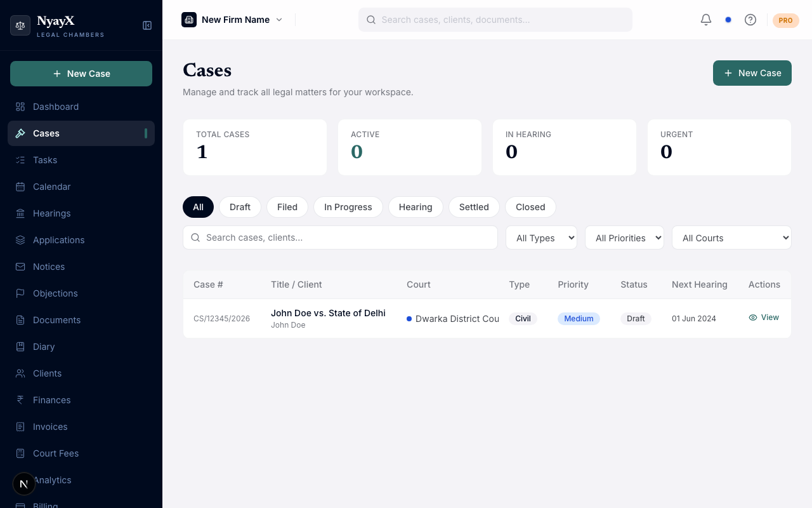Toggle the In Progress filter pill
This screenshot has height=508, width=812.
click(x=348, y=207)
